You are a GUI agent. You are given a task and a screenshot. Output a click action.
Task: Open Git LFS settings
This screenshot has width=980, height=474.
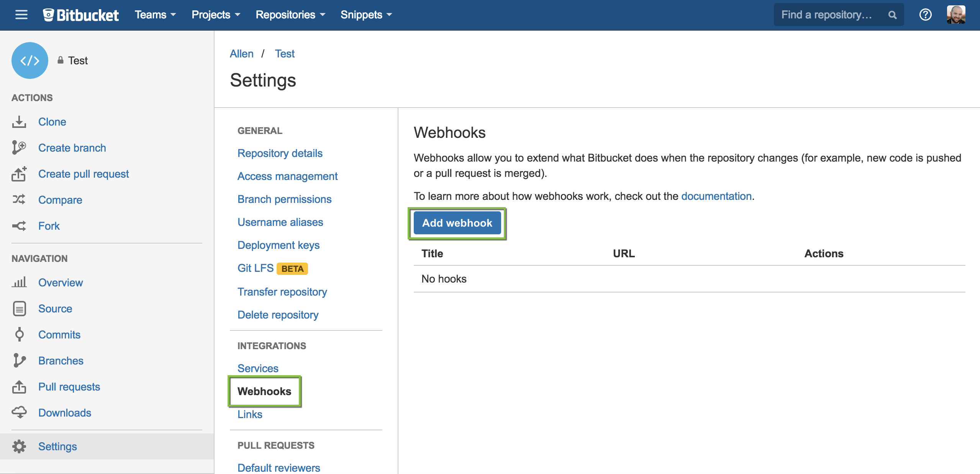256,268
